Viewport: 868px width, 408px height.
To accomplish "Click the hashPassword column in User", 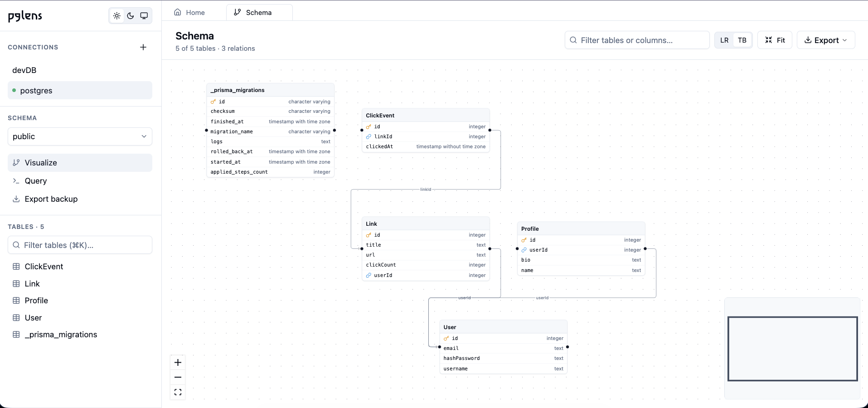I will coord(503,358).
